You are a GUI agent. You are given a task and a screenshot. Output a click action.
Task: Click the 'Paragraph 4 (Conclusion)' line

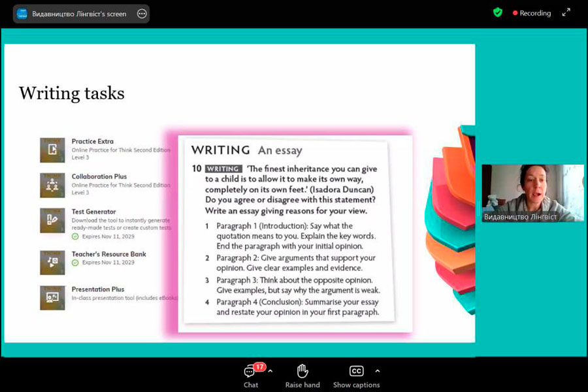pyautogui.click(x=297, y=302)
